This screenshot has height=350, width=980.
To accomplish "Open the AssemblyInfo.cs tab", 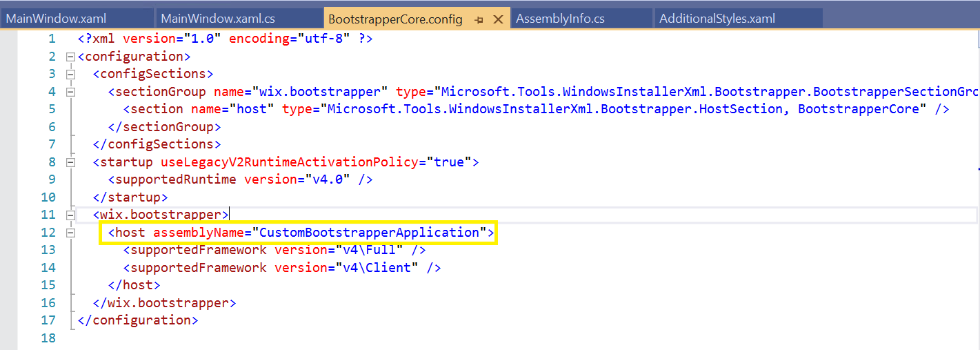I will [x=581, y=19].
